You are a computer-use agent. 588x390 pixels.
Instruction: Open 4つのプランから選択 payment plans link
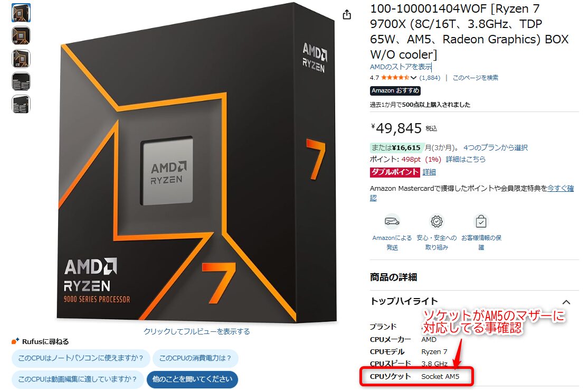496,147
